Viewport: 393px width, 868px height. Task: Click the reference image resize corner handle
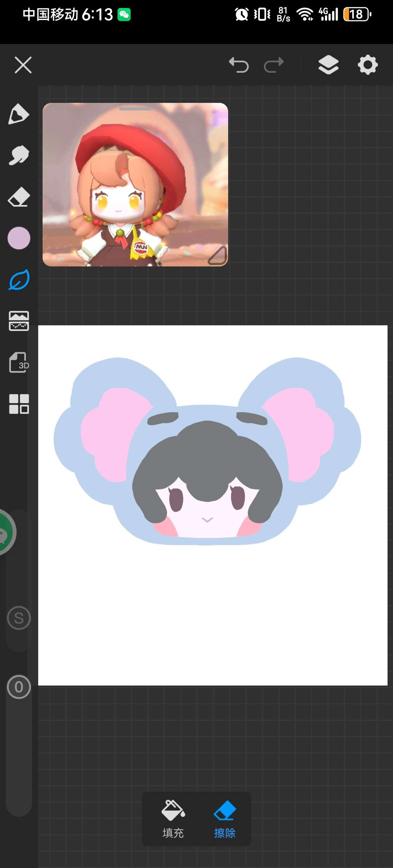pyautogui.click(x=218, y=256)
